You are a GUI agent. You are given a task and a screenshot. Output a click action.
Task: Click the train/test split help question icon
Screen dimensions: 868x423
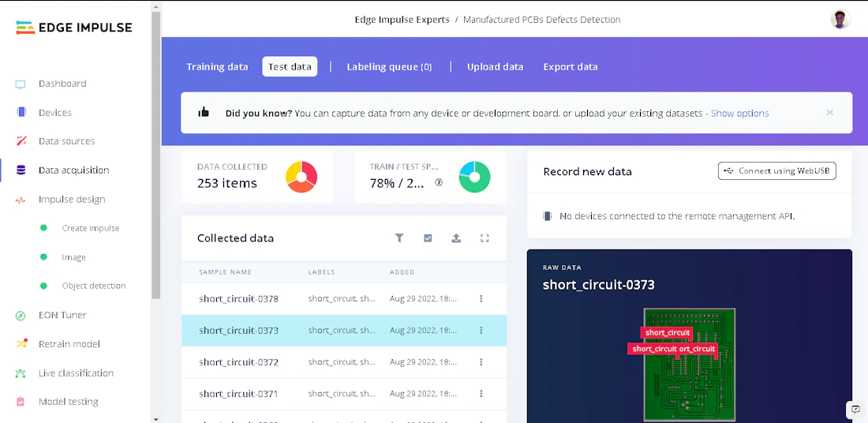click(439, 182)
